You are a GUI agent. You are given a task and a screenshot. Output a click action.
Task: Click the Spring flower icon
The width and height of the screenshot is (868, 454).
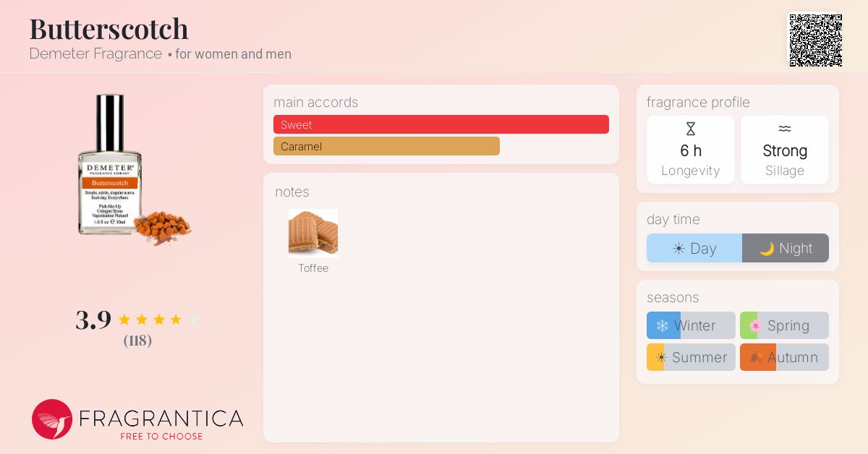tap(755, 325)
